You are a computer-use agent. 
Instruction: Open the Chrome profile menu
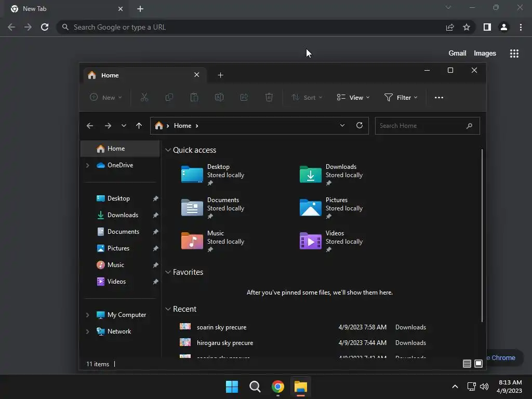pyautogui.click(x=504, y=27)
